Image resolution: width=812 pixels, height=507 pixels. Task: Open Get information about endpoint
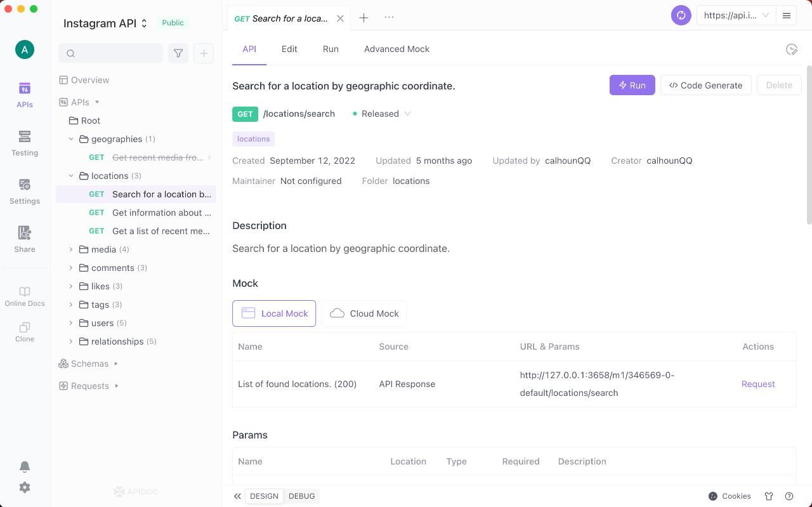[136, 213]
